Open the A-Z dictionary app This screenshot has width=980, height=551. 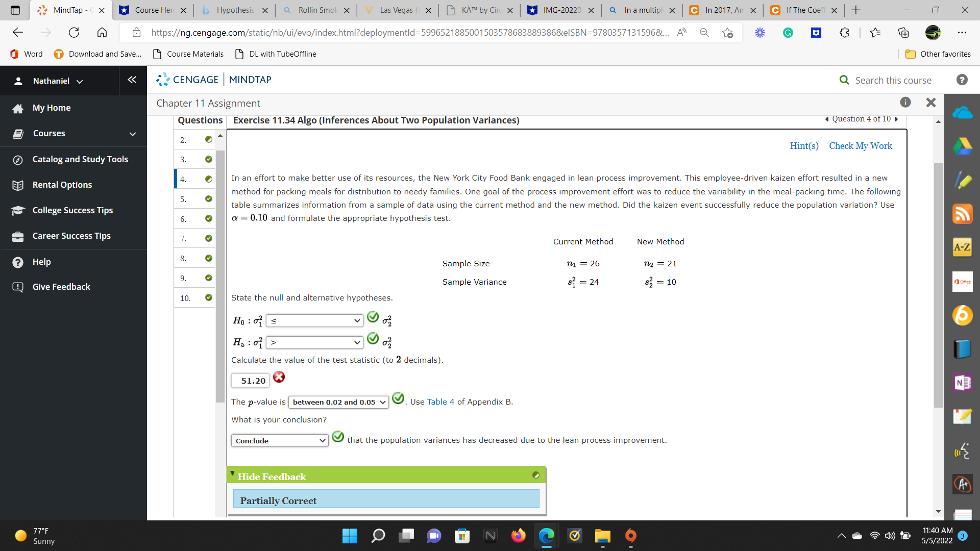click(963, 247)
